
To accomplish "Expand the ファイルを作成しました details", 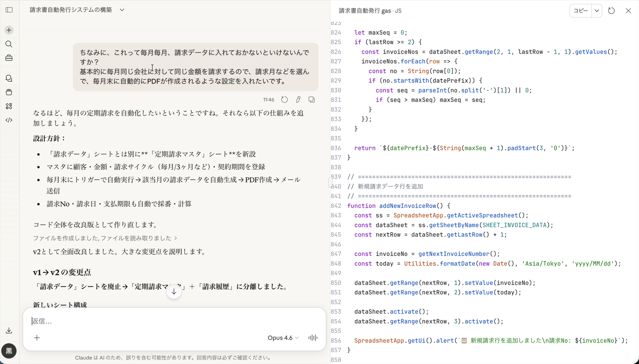I will (105, 238).
